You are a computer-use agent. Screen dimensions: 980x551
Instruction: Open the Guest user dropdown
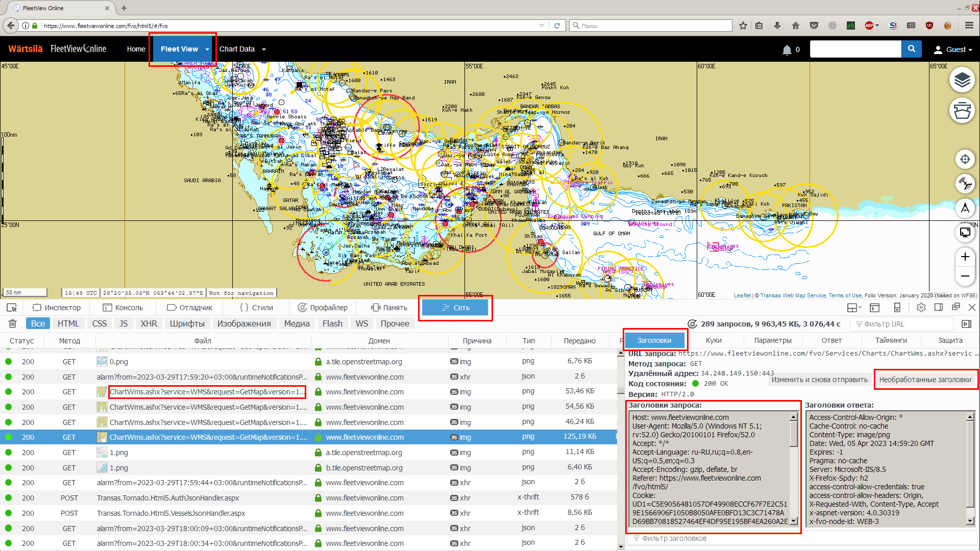(x=952, y=49)
